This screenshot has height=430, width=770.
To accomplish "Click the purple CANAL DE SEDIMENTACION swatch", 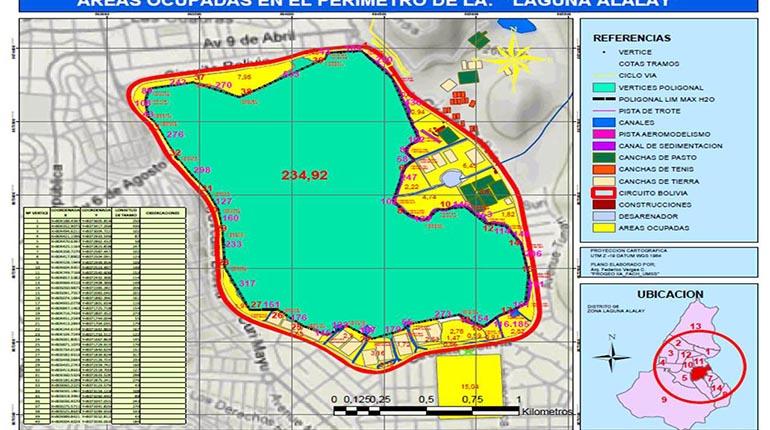I will [604, 146].
